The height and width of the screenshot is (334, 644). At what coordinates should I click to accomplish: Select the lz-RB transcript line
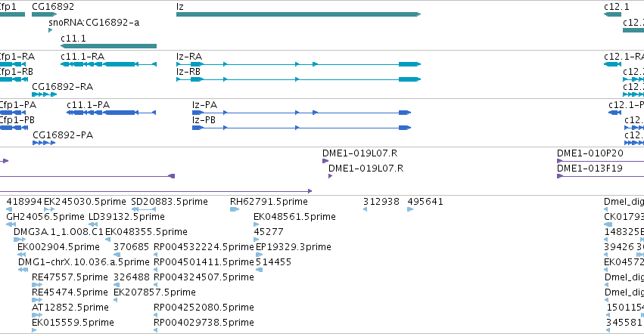299,79
